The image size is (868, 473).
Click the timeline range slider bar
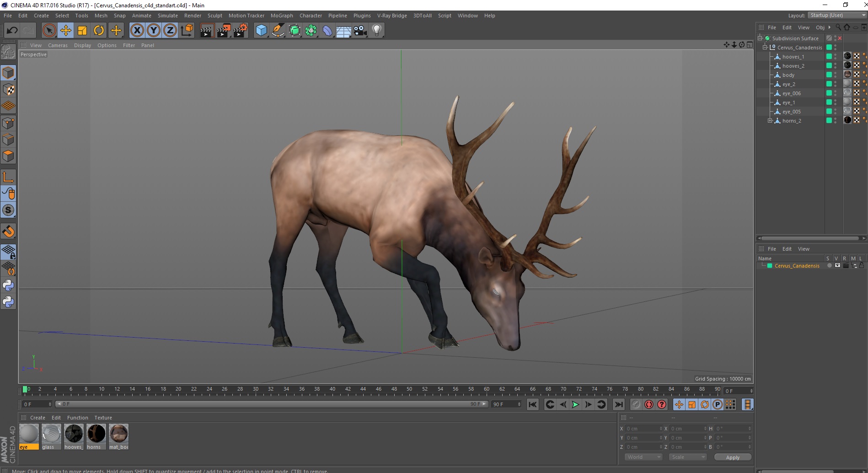(x=271, y=404)
